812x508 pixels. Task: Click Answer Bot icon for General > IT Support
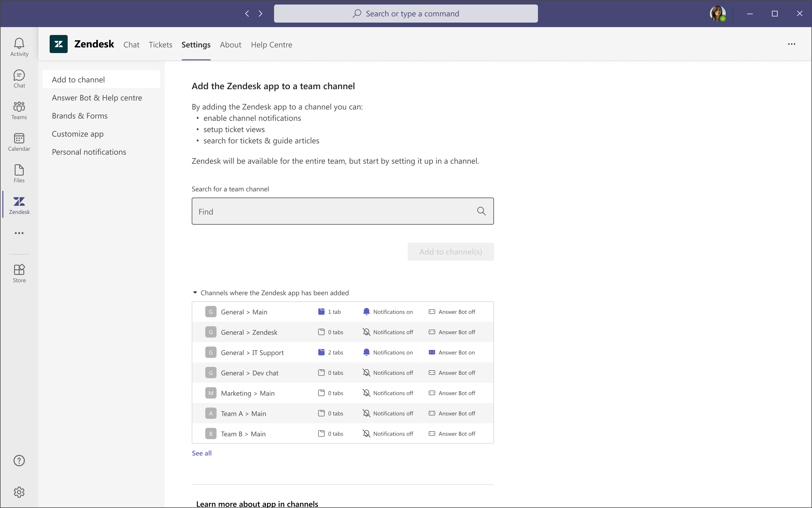coord(432,352)
